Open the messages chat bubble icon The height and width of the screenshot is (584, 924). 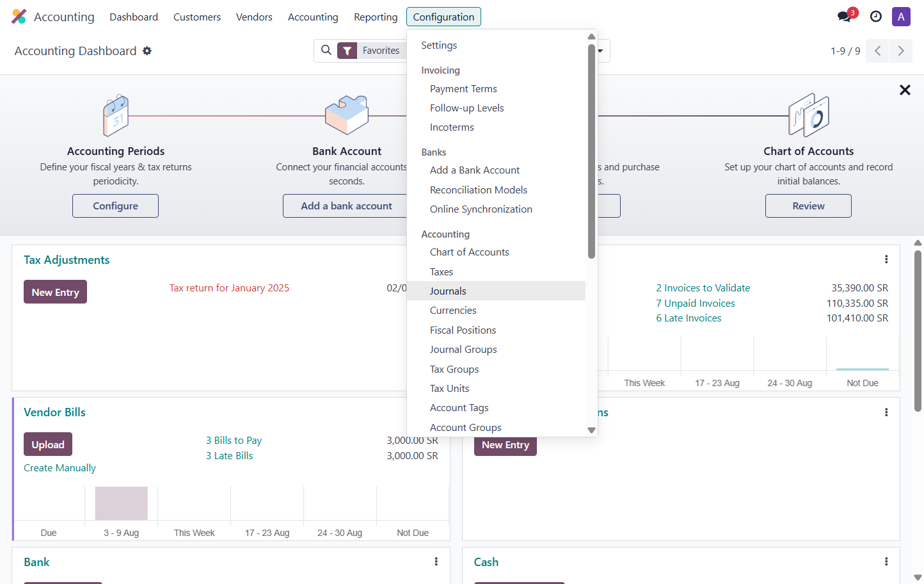coord(845,17)
